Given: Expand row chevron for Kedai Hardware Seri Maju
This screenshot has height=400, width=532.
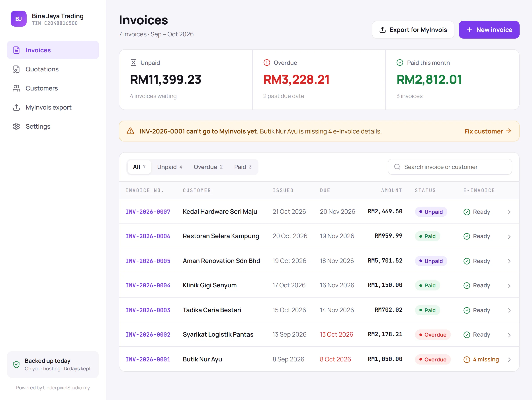Looking at the screenshot, I should click(x=509, y=212).
